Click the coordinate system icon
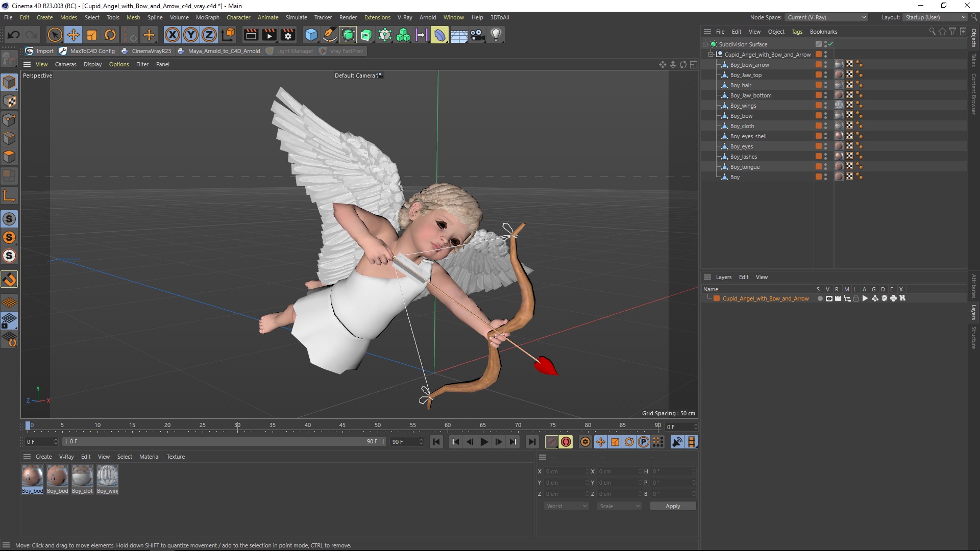 (229, 35)
